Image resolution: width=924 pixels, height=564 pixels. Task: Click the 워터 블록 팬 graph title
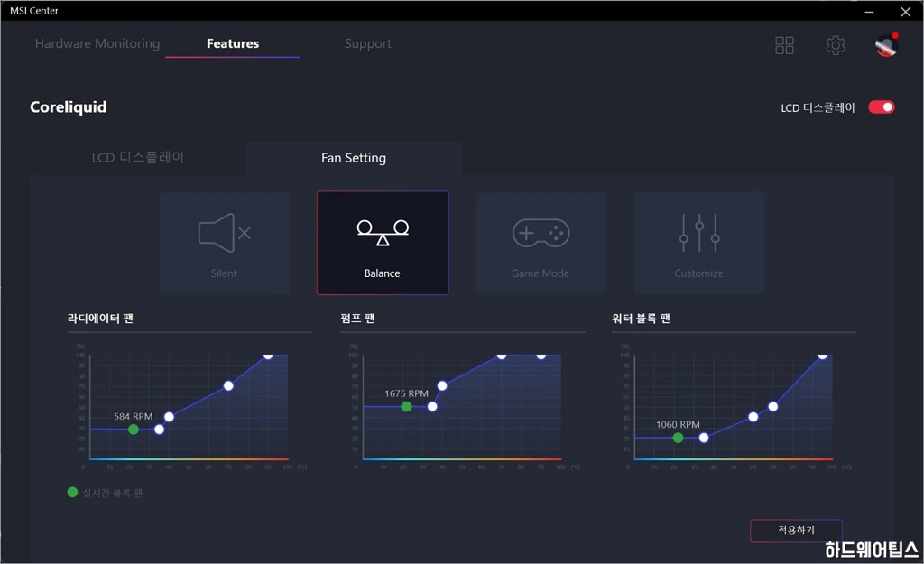pyautogui.click(x=642, y=319)
